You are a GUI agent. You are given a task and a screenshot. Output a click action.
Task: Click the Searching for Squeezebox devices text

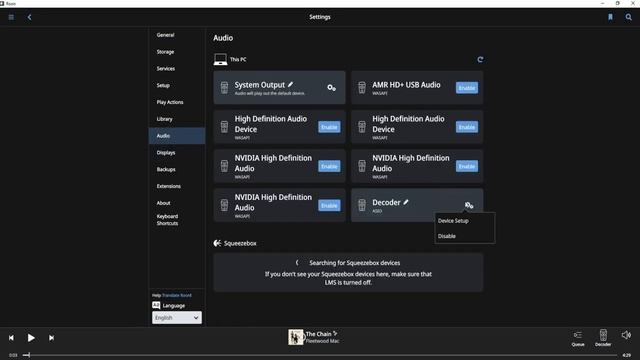(x=355, y=263)
